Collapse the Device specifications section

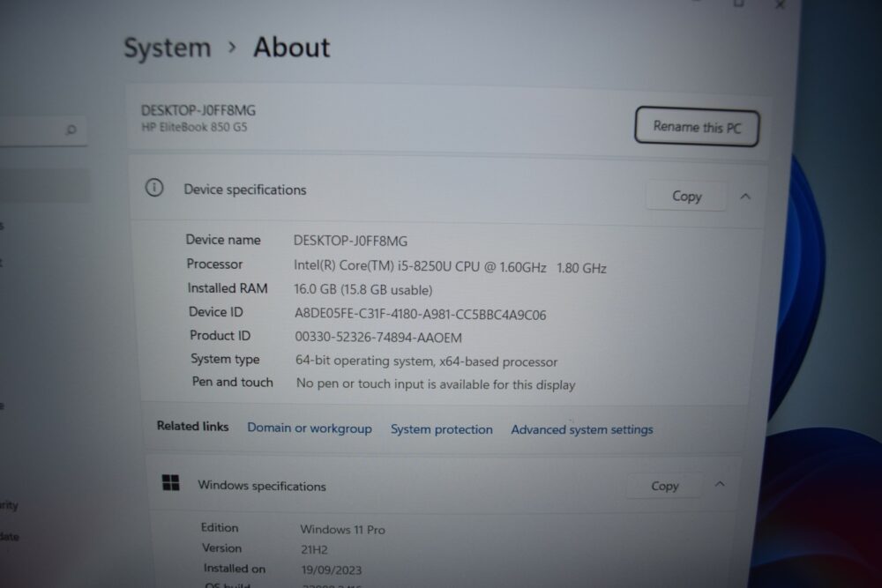tap(745, 197)
